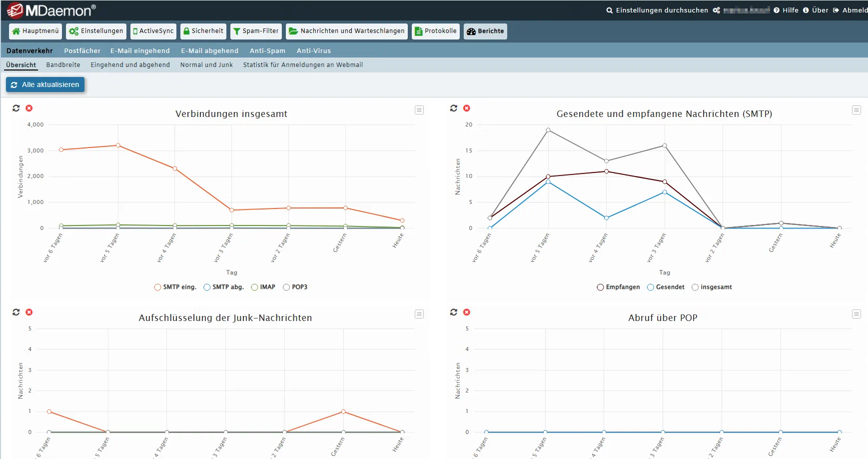
Task: Click the Hilfe question mark icon
Action: [x=777, y=10]
